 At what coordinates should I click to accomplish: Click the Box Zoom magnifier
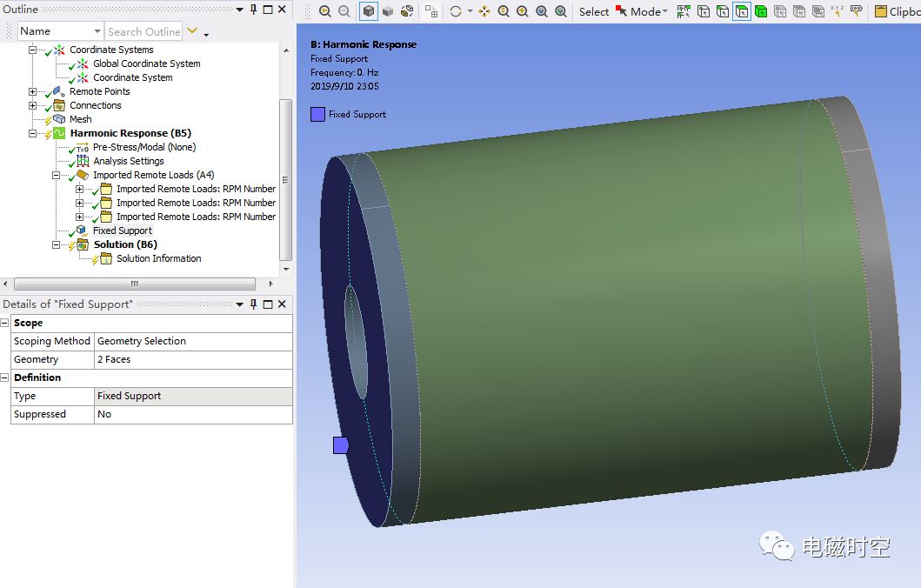pos(522,11)
